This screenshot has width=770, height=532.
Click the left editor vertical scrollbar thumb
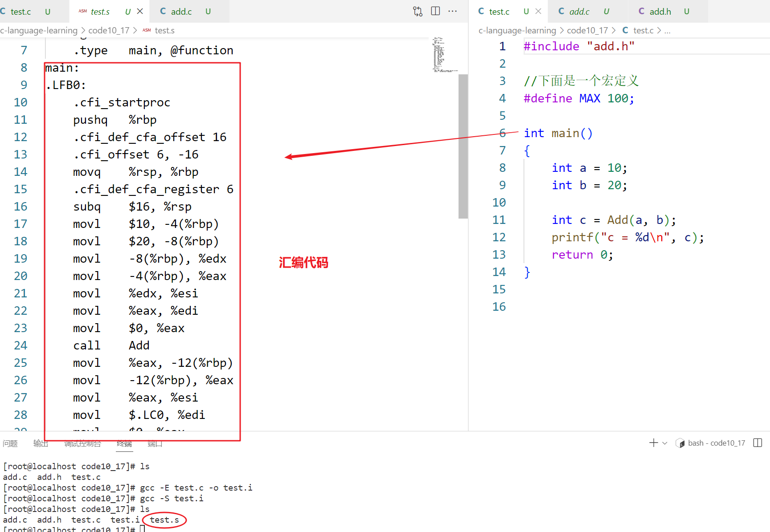click(463, 146)
